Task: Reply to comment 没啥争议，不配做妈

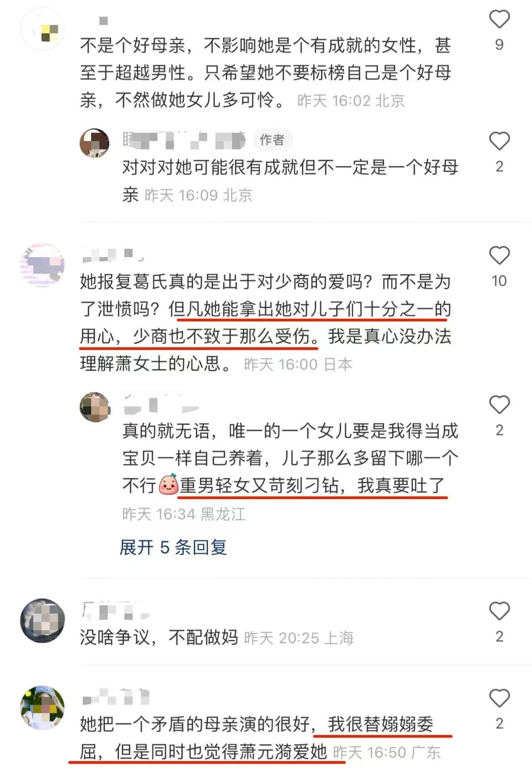Action: pos(159,637)
